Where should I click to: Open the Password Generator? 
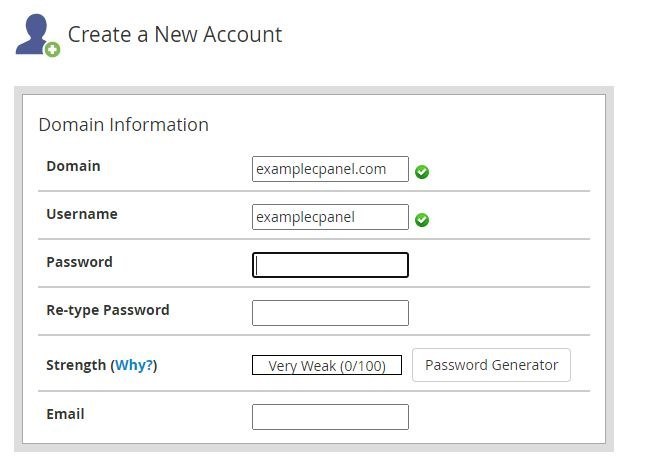pos(491,365)
